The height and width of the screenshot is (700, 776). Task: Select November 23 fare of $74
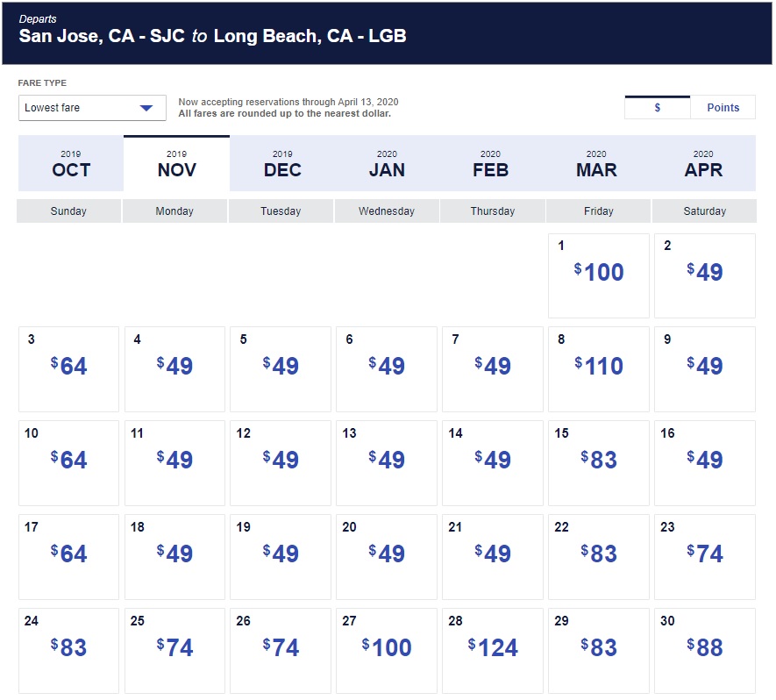point(704,556)
